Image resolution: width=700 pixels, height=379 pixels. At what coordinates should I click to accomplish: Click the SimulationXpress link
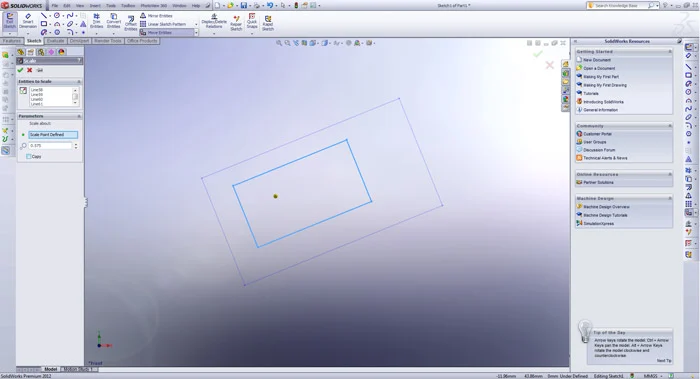[599, 224]
